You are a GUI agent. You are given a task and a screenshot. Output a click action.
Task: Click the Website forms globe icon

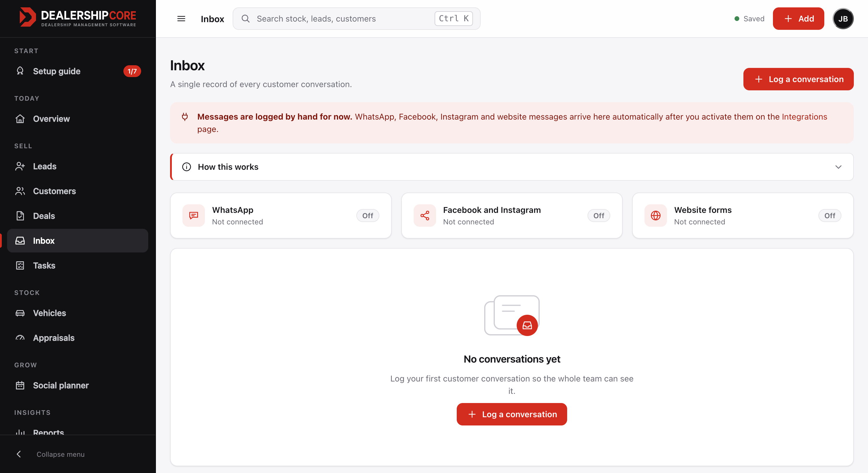[x=655, y=215]
